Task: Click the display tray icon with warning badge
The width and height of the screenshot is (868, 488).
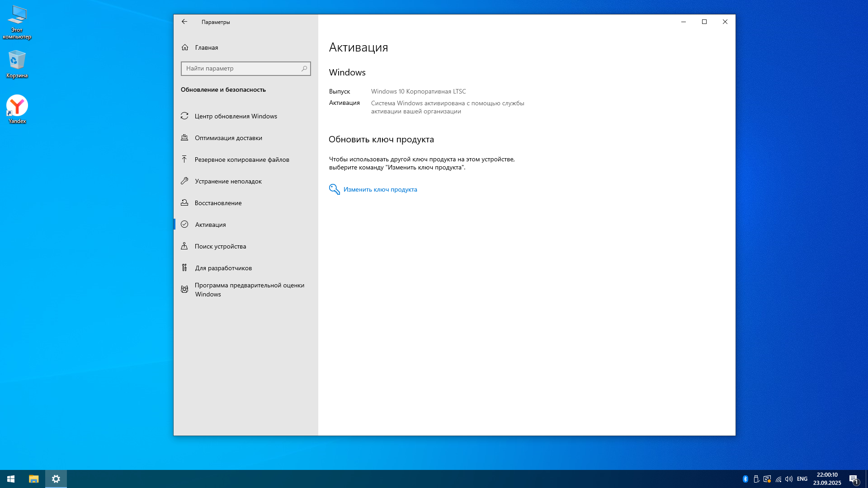Action: pos(767,479)
